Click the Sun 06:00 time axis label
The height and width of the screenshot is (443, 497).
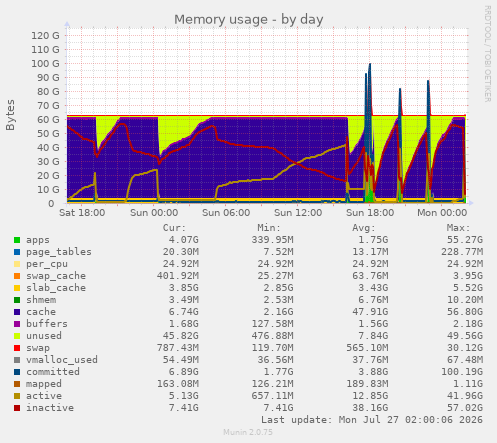226,213
